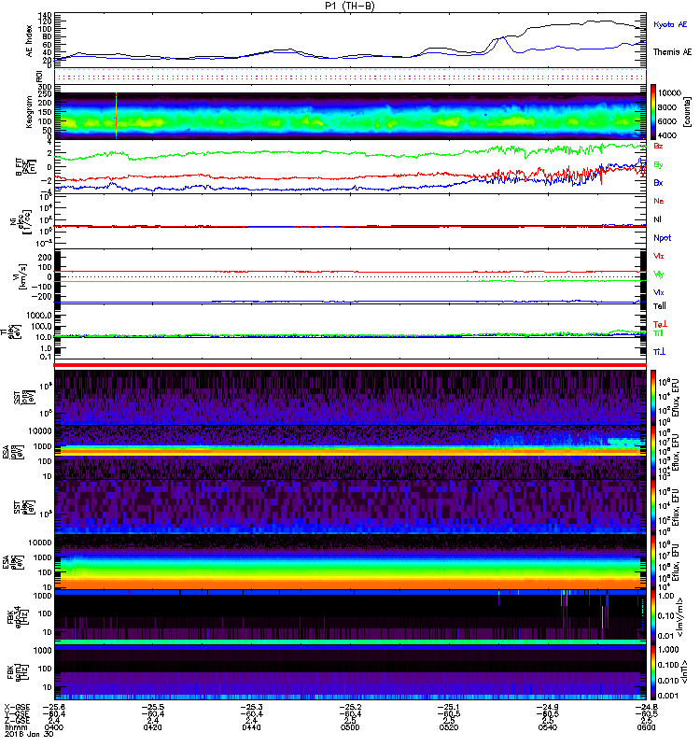Viewport: 700px width, 747px height.
Task: Click the Kyoto AE peak in the AE Index plot
Action: tap(503, 38)
